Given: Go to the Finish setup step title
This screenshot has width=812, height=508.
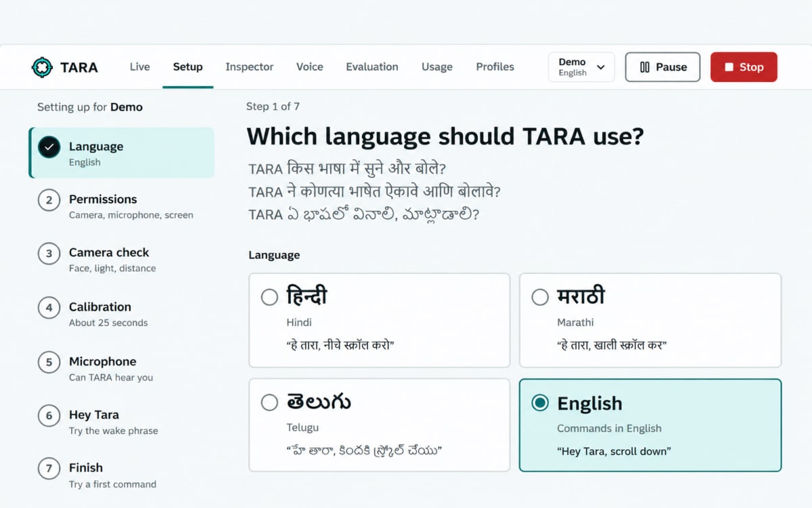Looking at the screenshot, I should coord(86,467).
